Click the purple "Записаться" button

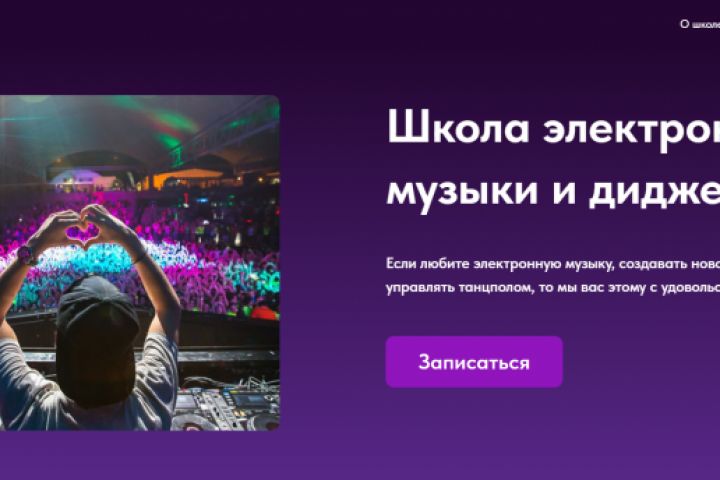tap(474, 362)
